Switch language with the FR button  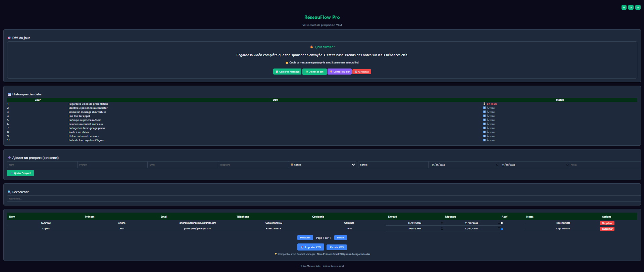click(624, 7)
